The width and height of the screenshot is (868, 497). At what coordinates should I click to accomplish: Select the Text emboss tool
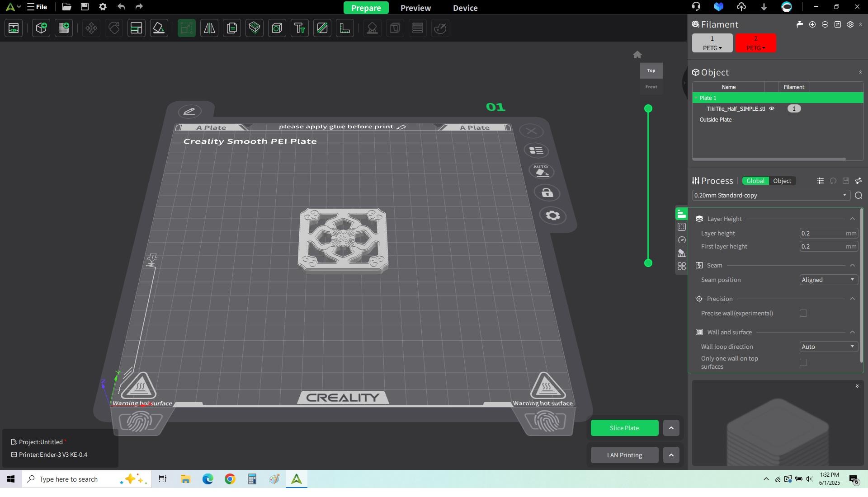coord(300,28)
